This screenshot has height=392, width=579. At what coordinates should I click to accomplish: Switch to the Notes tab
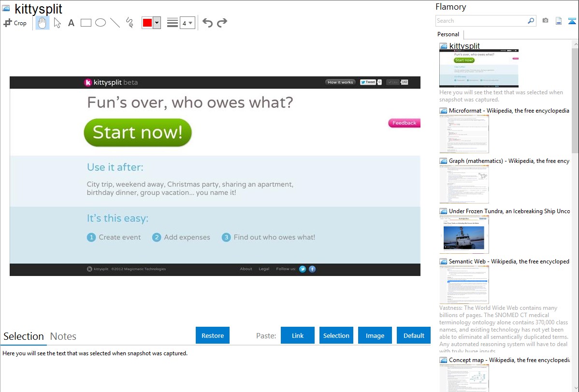click(x=63, y=336)
